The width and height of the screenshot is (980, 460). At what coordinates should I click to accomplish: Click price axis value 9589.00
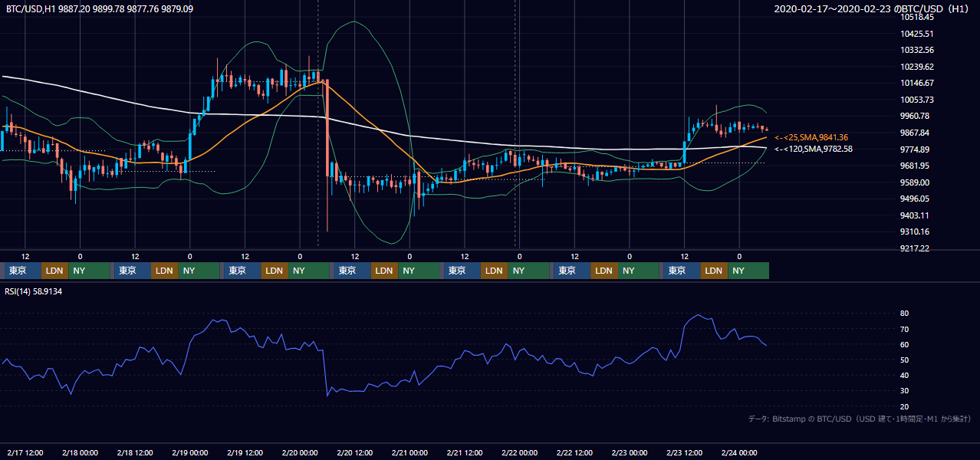915,182
